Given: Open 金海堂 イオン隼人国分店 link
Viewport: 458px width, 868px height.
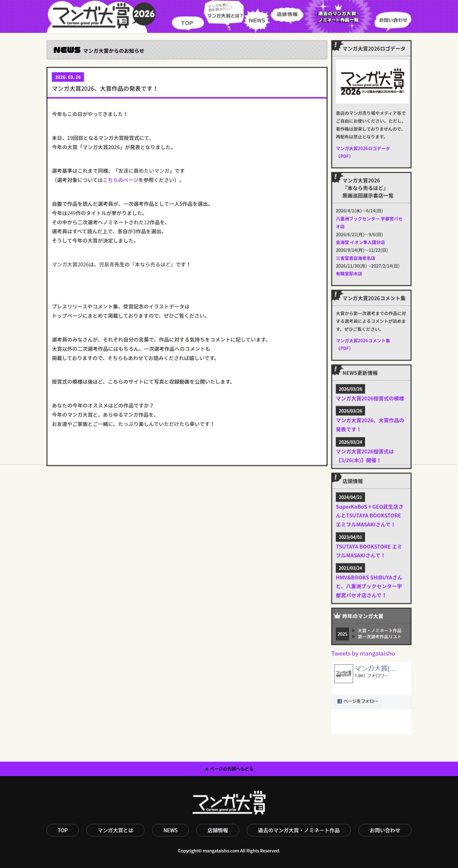Looking at the screenshot, I should coord(360,242).
